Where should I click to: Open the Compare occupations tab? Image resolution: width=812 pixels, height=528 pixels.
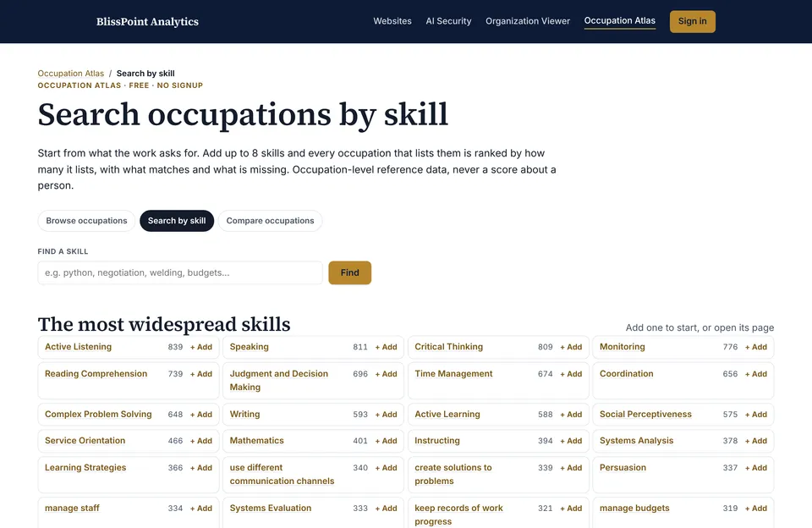(x=271, y=221)
